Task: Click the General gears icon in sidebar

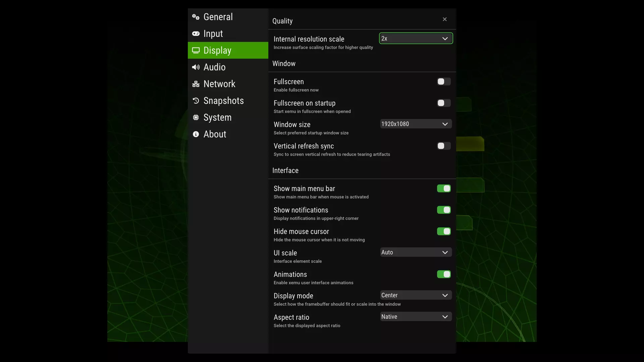Action: click(196, 17)
